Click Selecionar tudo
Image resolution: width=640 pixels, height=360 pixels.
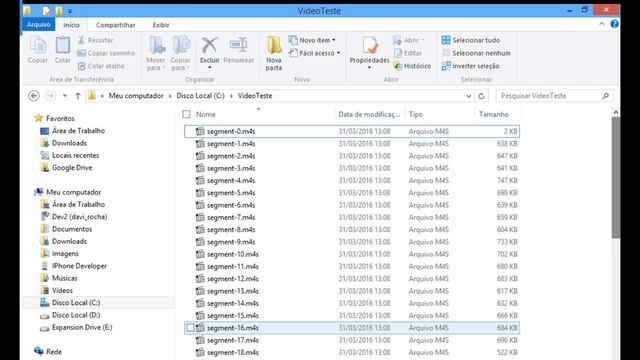tap(471, 40)
